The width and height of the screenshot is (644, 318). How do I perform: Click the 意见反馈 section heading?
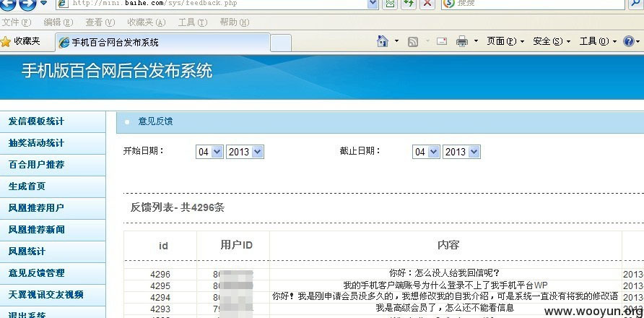click(155, 121)
